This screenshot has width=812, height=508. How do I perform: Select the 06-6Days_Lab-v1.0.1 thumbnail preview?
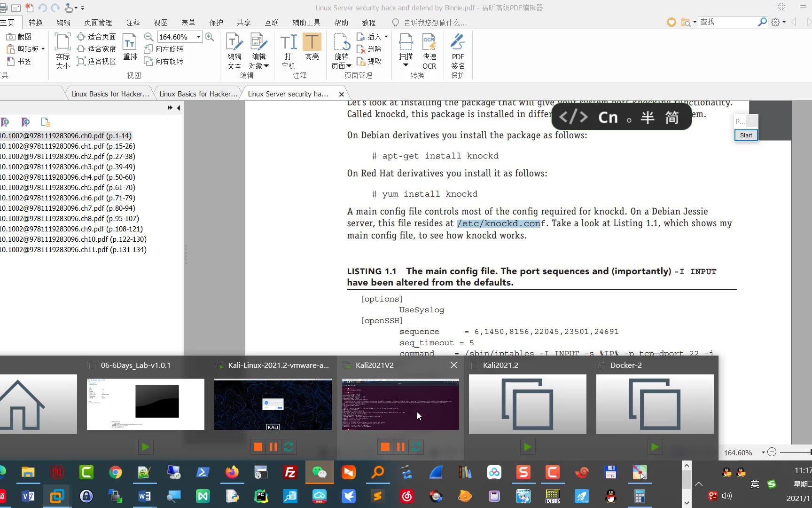[145, 404]
